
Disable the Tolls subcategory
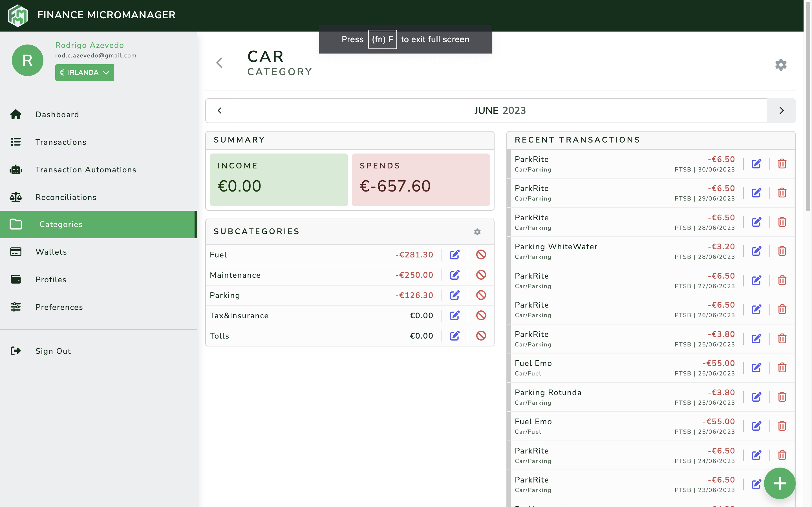[x=481, y=336]
